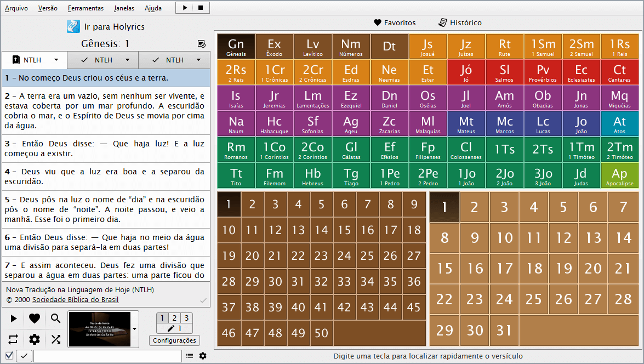Open the large gear settings icon
Image resolution: width=644 pixels, height=364 pixels.
click(x=35, y=339)
